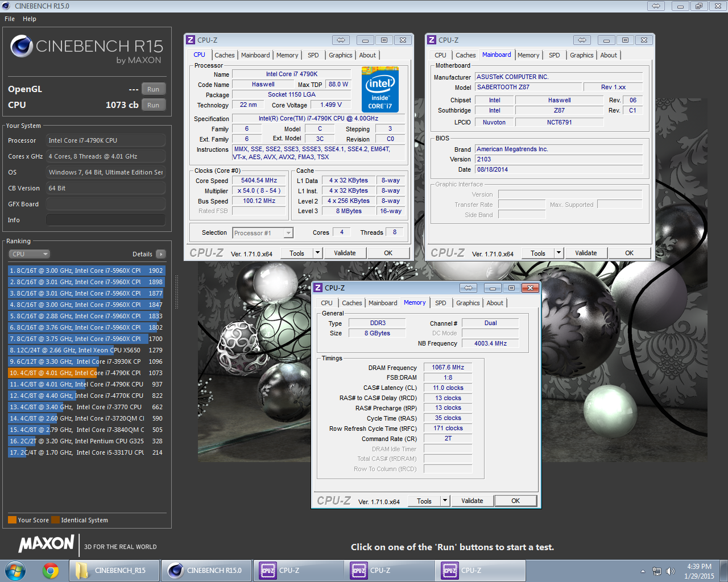Image resolution: width=728 pixels, height=582 pixels.
Task: Select highlighted ranking row i7-4790K 1073
Action: click(x=86, y=373)
